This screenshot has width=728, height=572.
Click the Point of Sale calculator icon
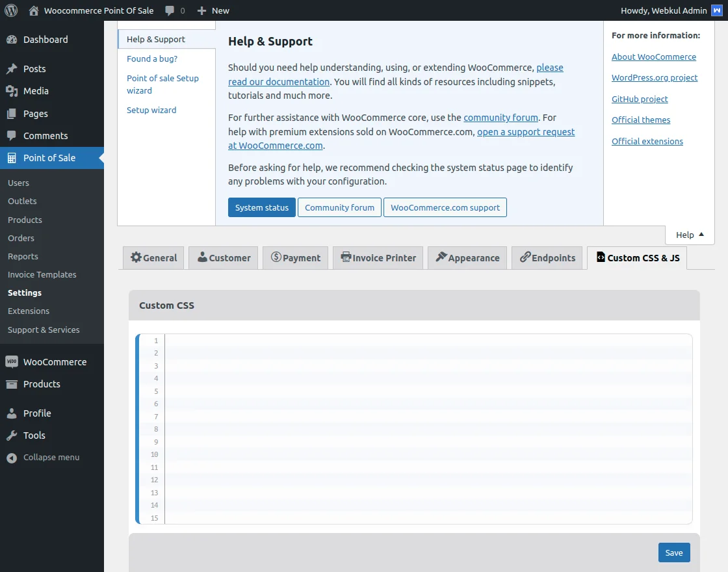(12, 158)
